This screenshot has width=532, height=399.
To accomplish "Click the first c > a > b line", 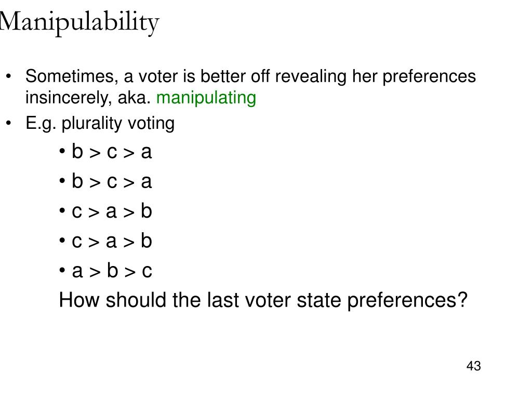I will pos(112,211).
